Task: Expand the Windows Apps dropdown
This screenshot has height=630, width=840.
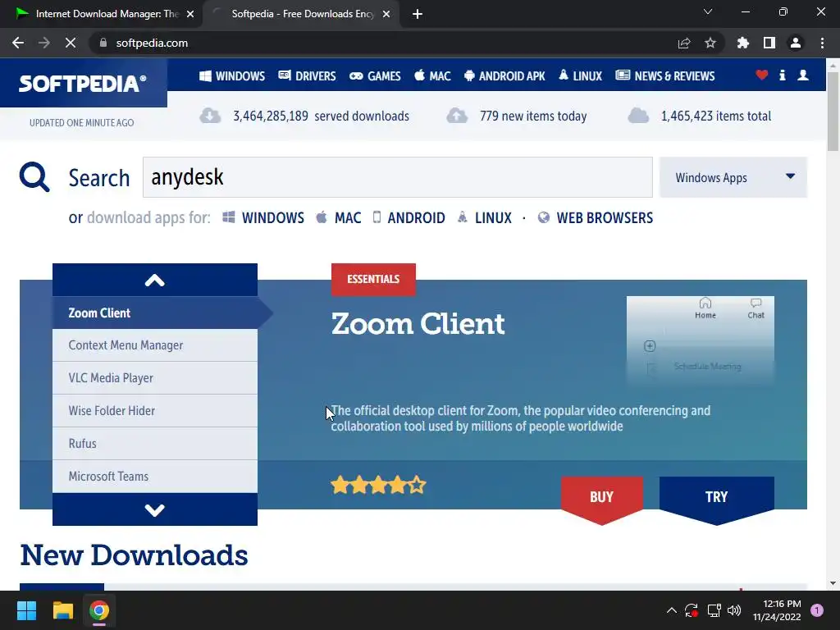Action: [733, 177]
